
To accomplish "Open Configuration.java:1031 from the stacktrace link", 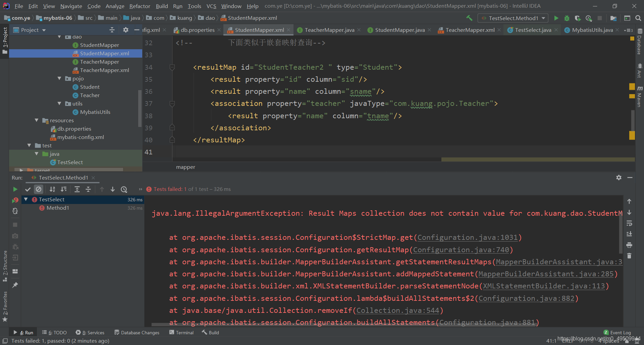I will (x=468, y=237).
